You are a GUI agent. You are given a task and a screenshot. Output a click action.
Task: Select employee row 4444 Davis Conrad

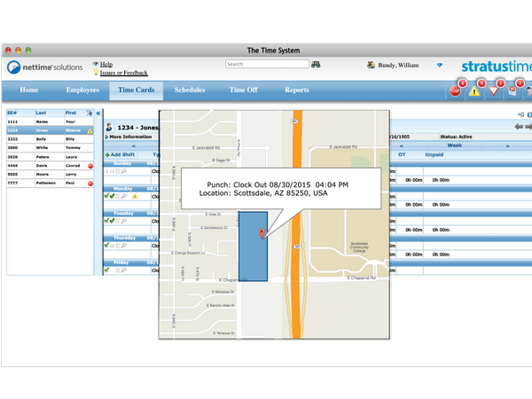[50, 166]
